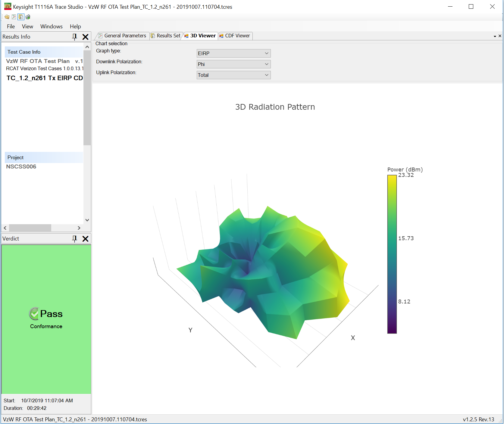Click TC_1.2_n261 Tx EIRP test case title
This screenshot has width=504, height=424.
point(45,78)
